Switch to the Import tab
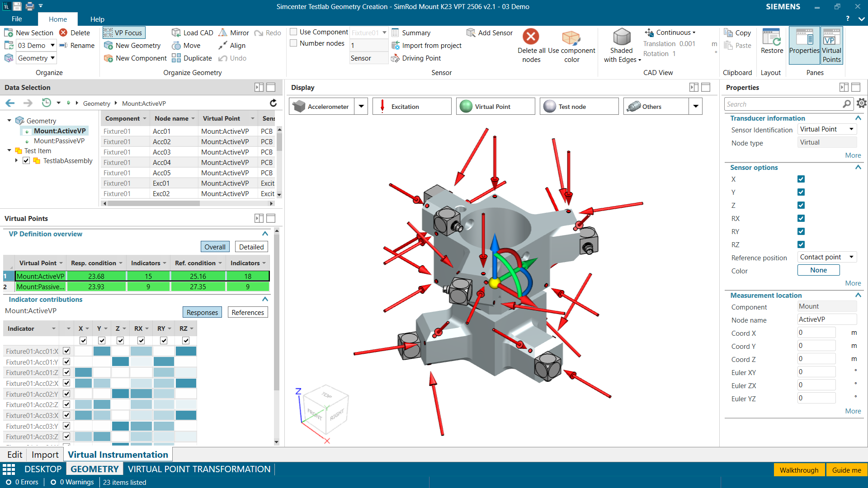 (x=45, y=455)
